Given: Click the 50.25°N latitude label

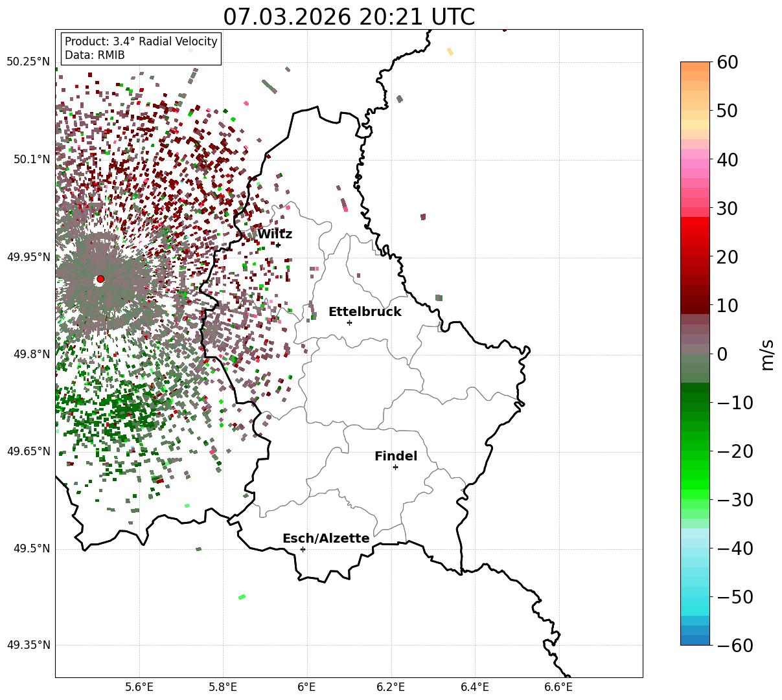Looking at the screenshot, I should pos(29,62).
